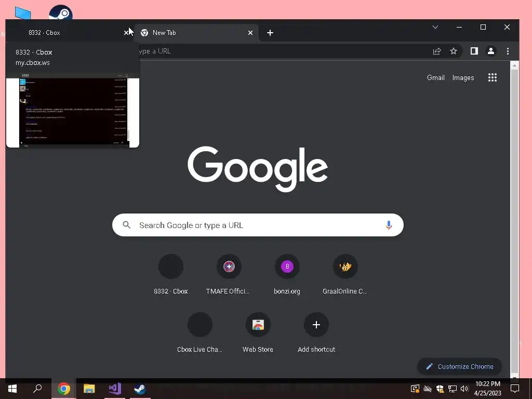Screen dimensions: 532x399
Task: Open Chrome side panel icon
Action: [x=474, y=51]
